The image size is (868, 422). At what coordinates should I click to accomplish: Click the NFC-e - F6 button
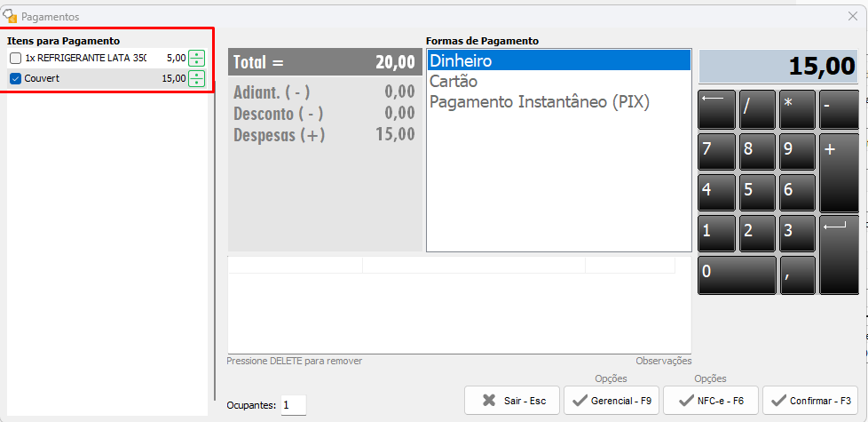point(711,401)
